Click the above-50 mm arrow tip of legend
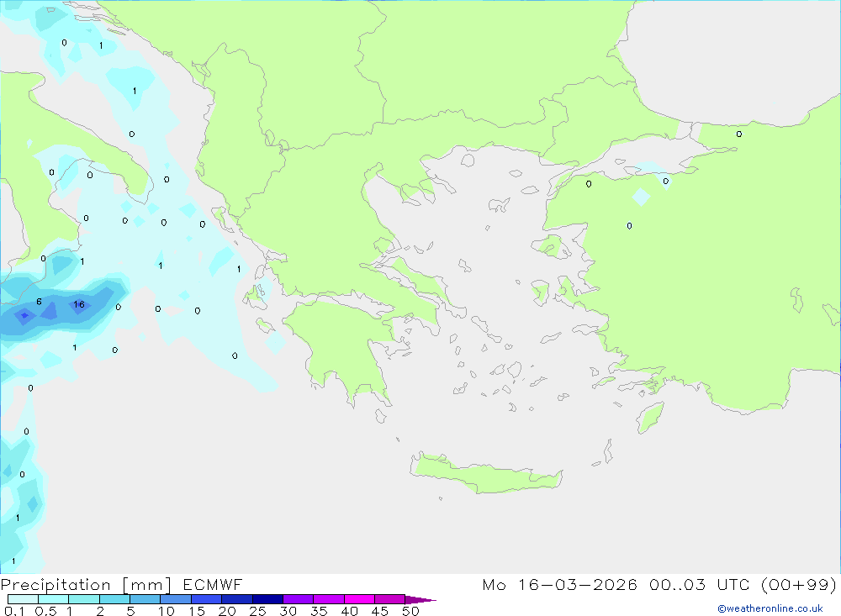 click(420, 600)
